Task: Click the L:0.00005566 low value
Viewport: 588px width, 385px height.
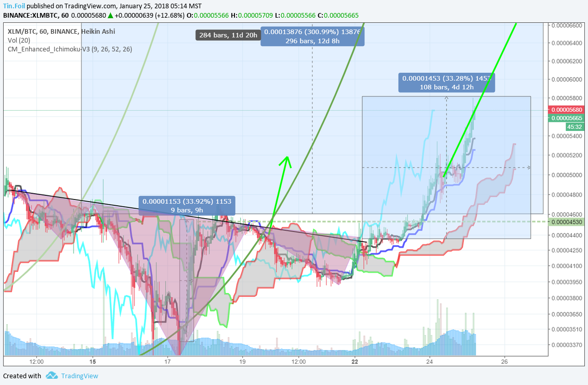Action: click(295, 16)
